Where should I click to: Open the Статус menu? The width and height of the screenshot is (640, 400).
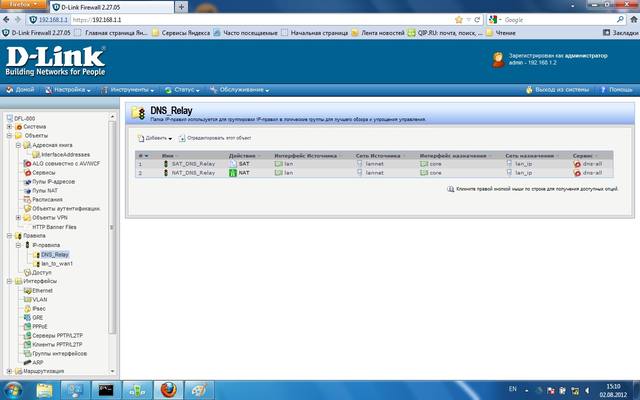(x=182, y=90)
